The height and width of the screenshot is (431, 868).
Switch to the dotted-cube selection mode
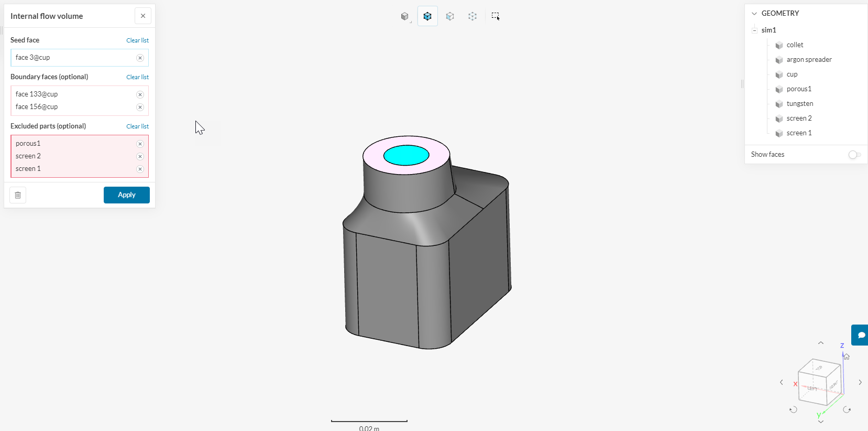473,16
